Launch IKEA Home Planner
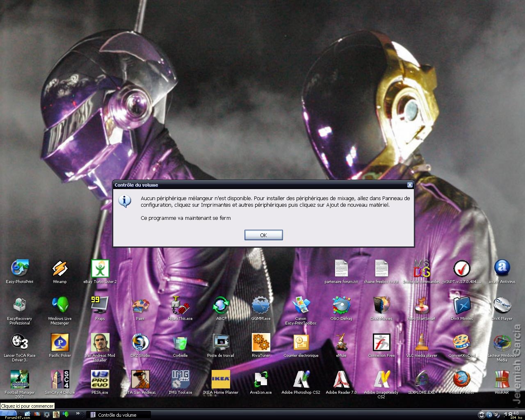Screen dimensions: 525x420 220,382
